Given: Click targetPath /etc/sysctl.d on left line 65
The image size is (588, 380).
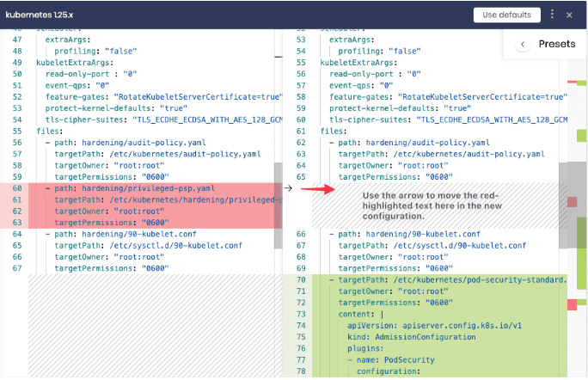Looking at the screenshot, I should pos(149,245).
